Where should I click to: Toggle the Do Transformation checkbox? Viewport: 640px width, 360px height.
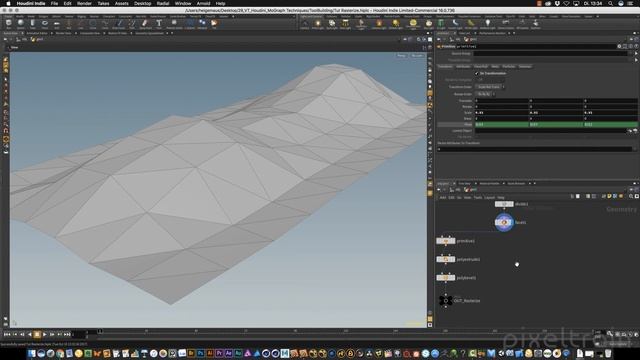(x=477, y=73)
